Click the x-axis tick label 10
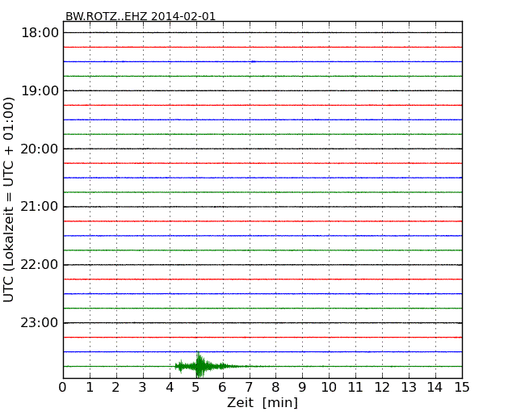Screen dimensions: 525x420 point(329,387)
